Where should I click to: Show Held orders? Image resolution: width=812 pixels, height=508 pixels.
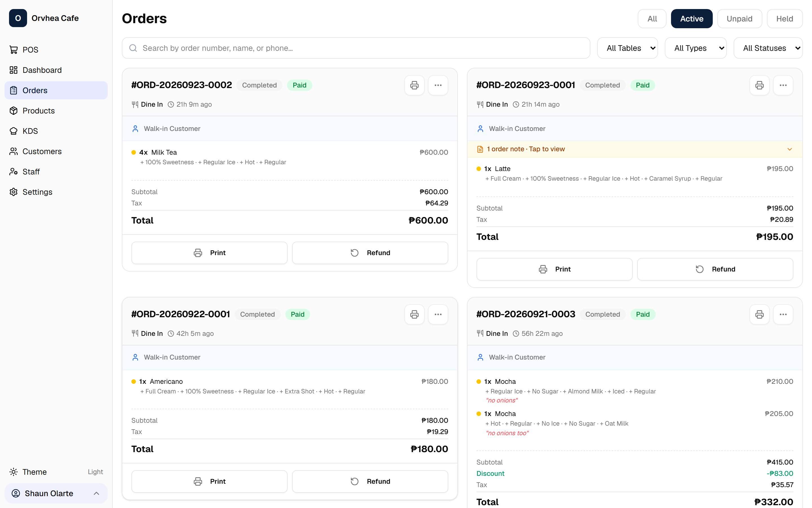784,19
